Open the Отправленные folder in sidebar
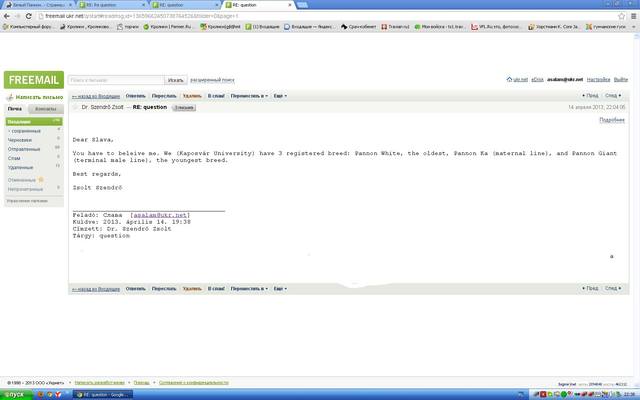The height and width of the screenshot is (400, 640). (24, 149)
